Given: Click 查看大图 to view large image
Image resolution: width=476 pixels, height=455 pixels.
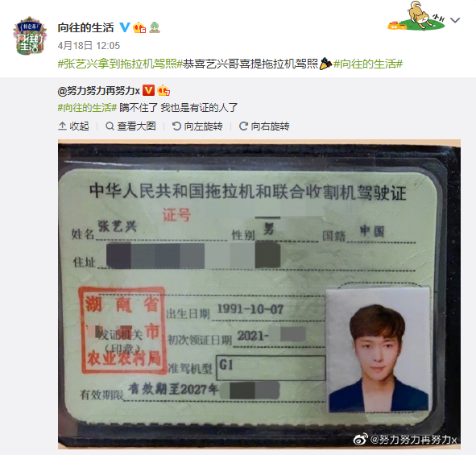Looking at the screenshot, I should (x=130, y=126).
